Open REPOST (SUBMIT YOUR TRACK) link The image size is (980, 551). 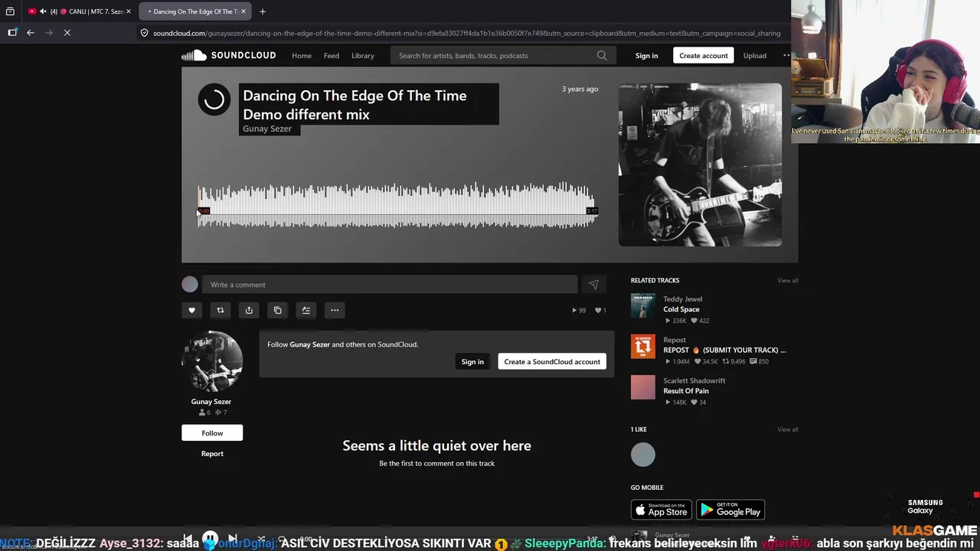pyautogui.click(x=724, y=350)
